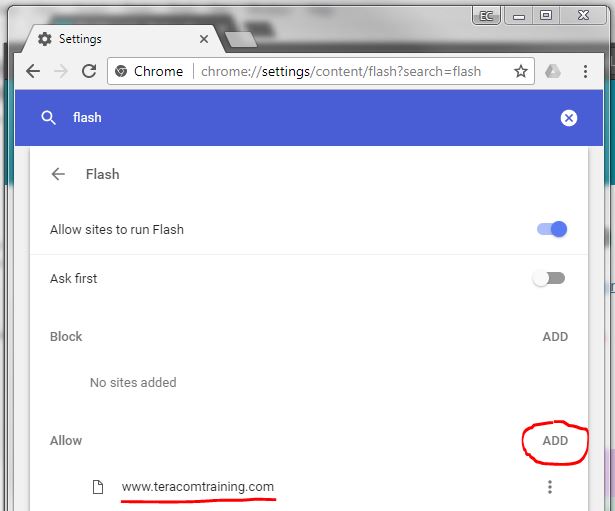Click the Allow section label
615x511 pixels.
click(x=66, y=440)
